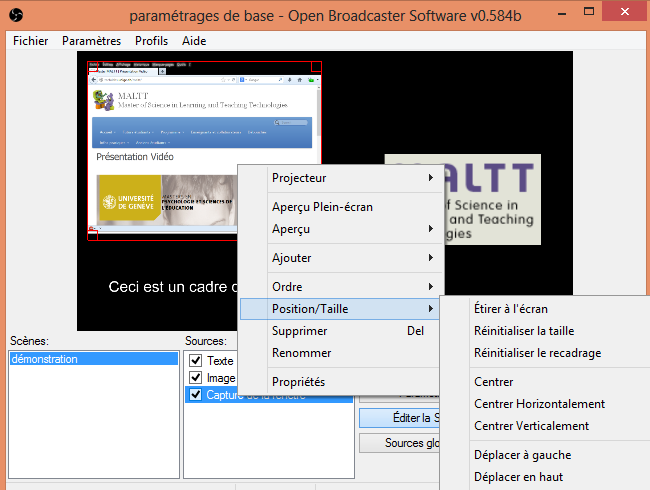Click the top-right red resize handle
The height and width of the screenshot is (490, 650).
pyautogui.click(x=316, y=66)
